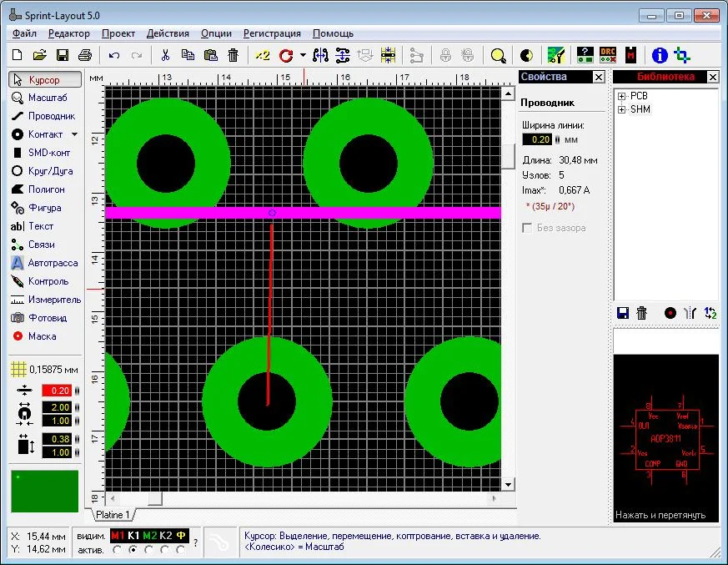Close the Свойства properties panel
This screenshot has width=728, height=565.
point(598,77)
